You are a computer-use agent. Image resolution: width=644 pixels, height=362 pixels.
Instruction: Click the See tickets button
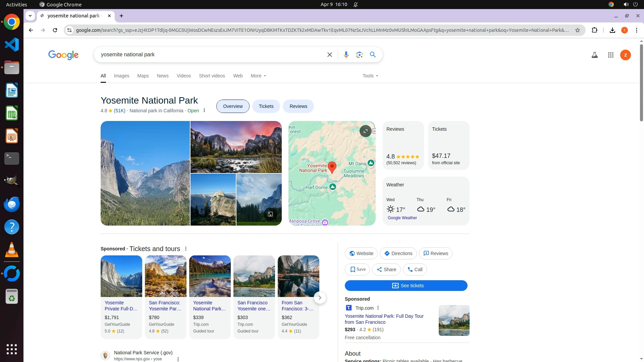[x=406, y=286]
